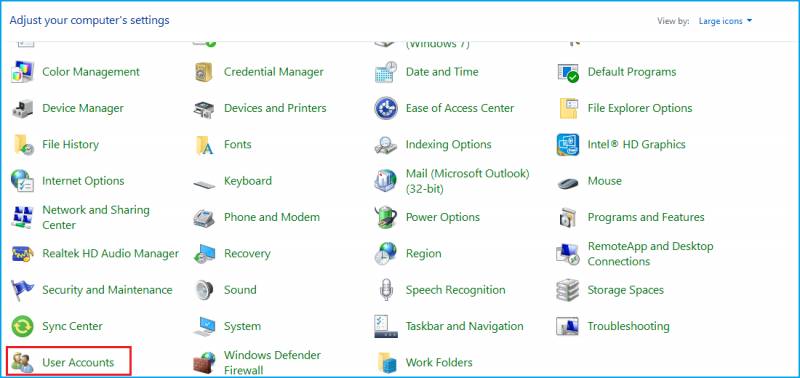
Task: Click the Troubleshooting link
Action: click(x=629, y=326)
